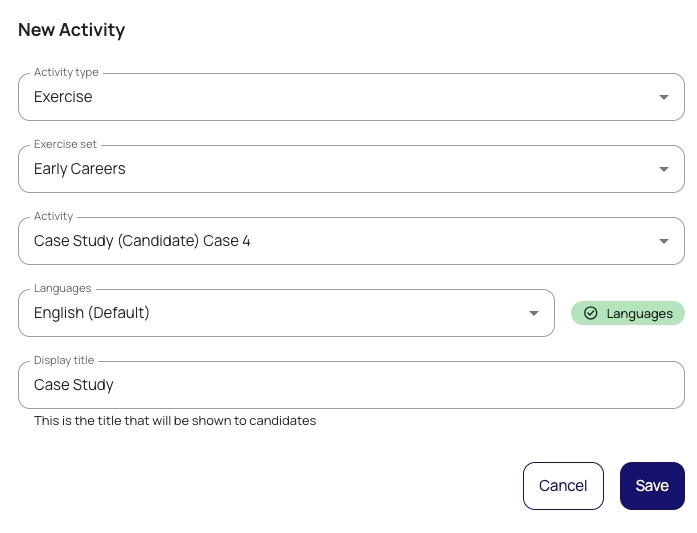The width and height of the screenshot is (697, 533).
Task: Expand the Activity type dropdown arrow
Action: [x=664, y=97]
